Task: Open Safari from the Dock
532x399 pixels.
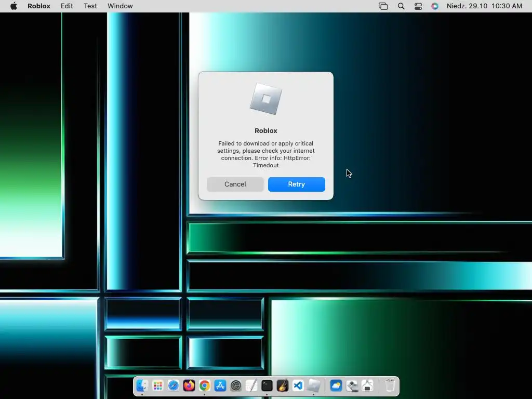Action: (174, 386)
